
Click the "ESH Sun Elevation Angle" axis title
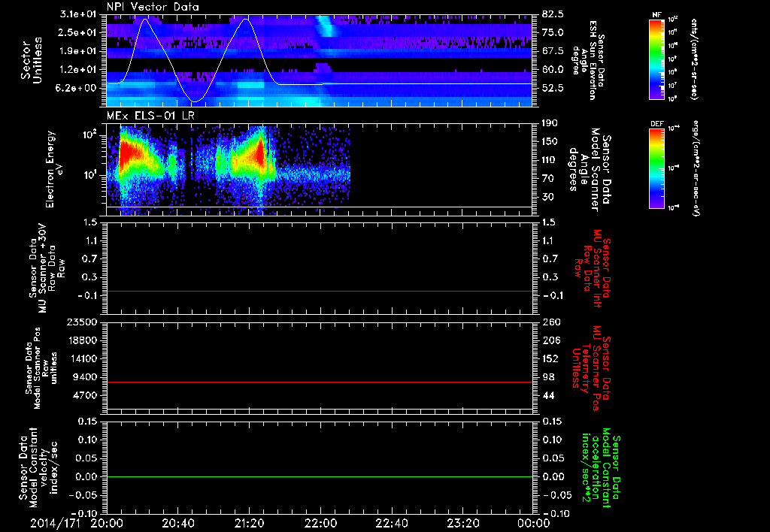tap(589, 60)
